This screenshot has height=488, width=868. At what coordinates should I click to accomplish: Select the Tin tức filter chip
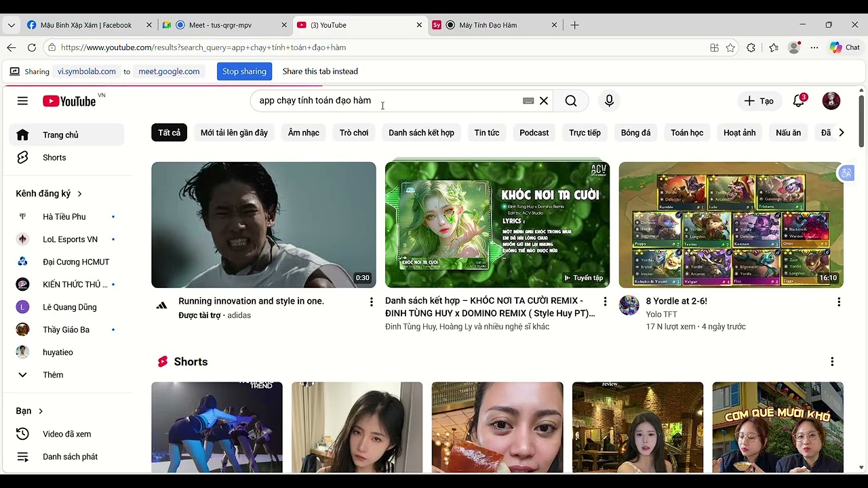click(x=487, y=133)
